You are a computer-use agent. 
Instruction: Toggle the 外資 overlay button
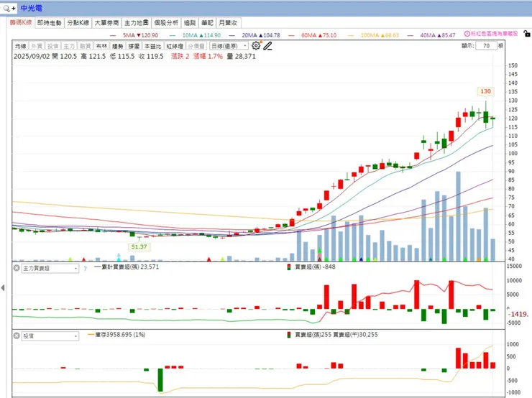[37, 46]
